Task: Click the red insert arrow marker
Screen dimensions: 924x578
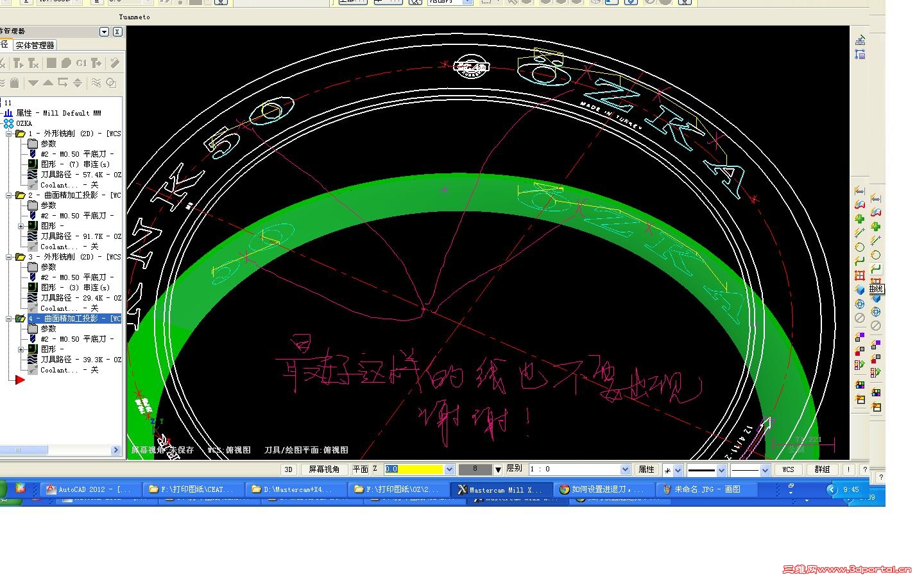Action: 20,380
